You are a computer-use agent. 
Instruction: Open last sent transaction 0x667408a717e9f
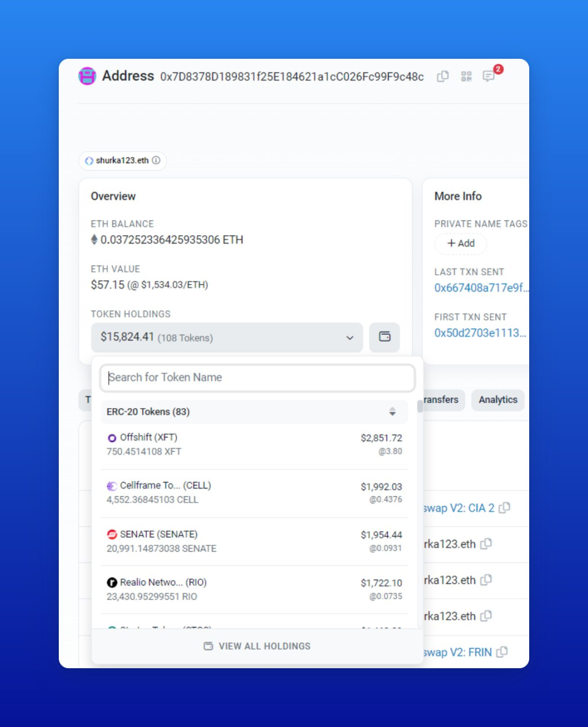481,288
